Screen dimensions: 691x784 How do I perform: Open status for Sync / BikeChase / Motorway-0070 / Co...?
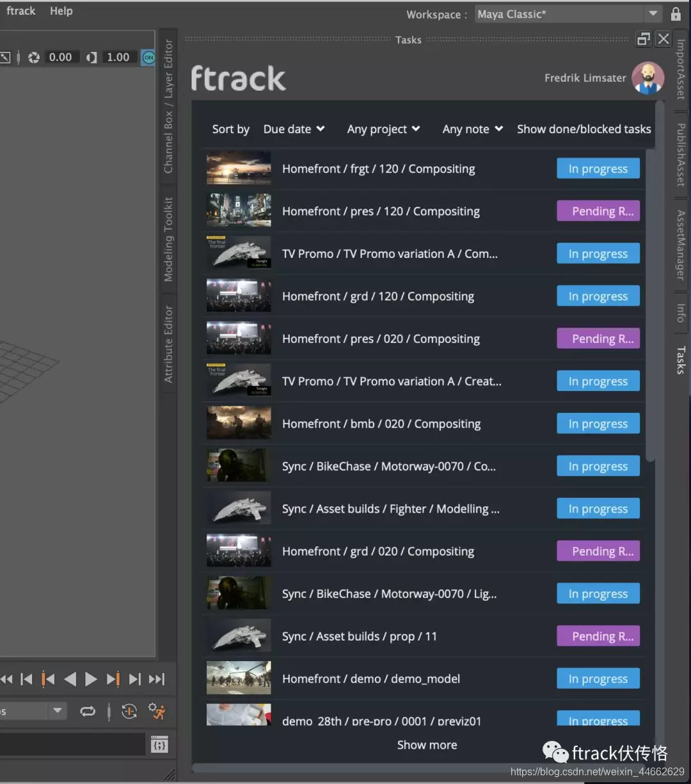(x=598, y=467)
